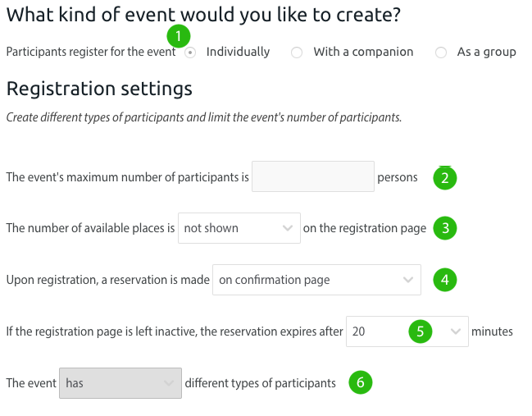Viewport: 532px width, 416px height.
Task: Click the 'As a group' label text
Action: (x=486, y=52)
